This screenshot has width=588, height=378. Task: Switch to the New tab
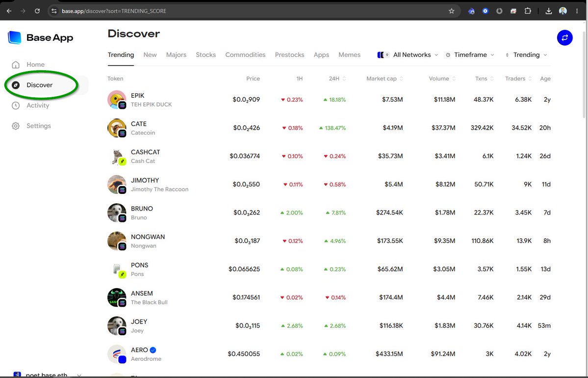[x=150, y=55]
